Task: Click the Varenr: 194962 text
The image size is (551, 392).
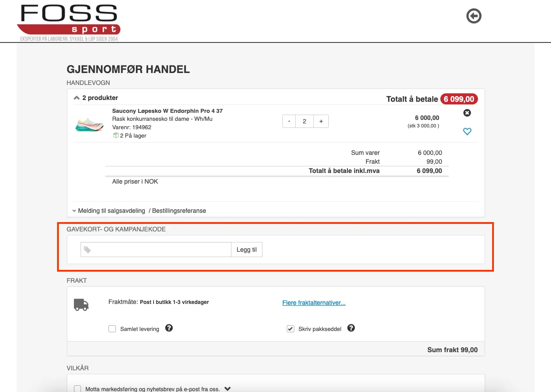Action: click(x=132, y=127)
